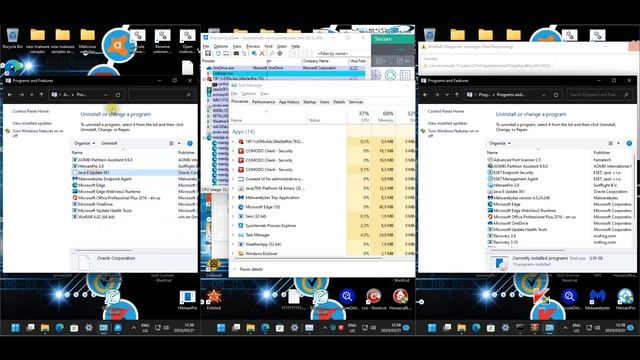Click the magnifier Find icon in Process Explorer toolbar
Screen dimensions: 640x360
pos(272,53)
